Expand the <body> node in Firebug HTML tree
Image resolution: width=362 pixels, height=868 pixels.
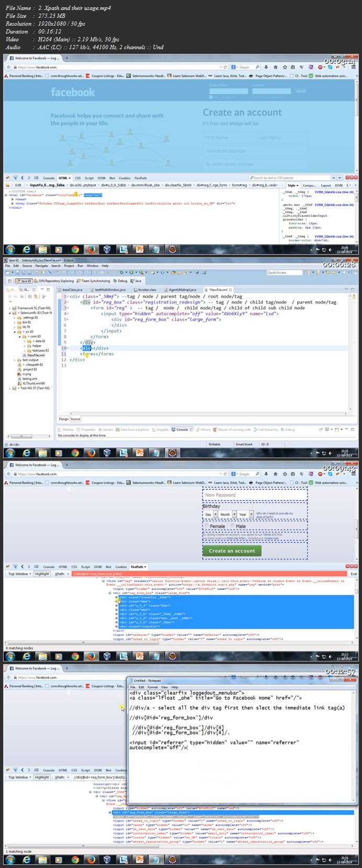(x=13, y=203)
